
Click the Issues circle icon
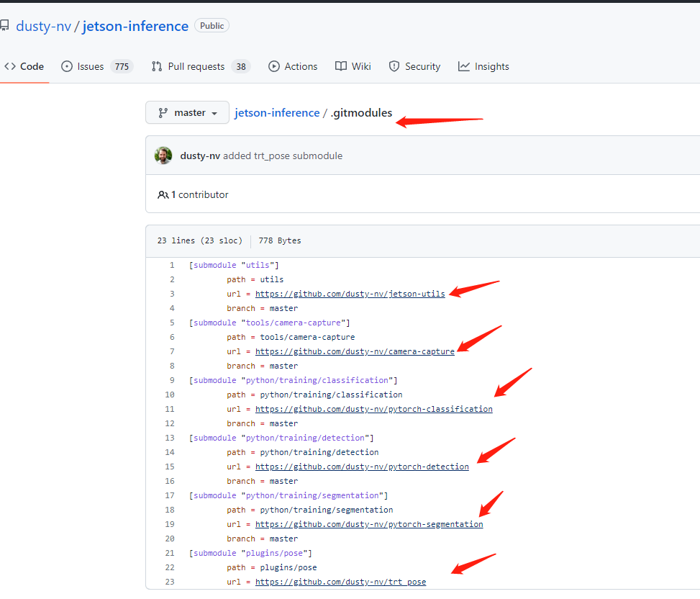tap(67, 66)
